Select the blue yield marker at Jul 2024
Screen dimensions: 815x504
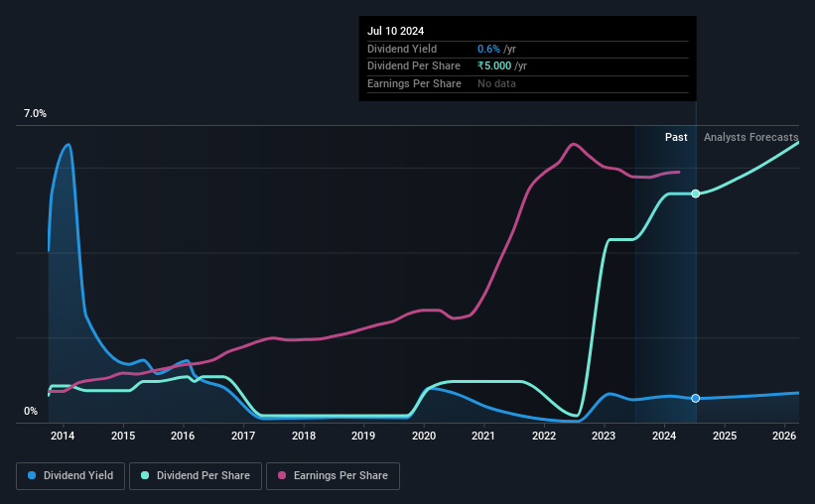[x=696, y=398]
